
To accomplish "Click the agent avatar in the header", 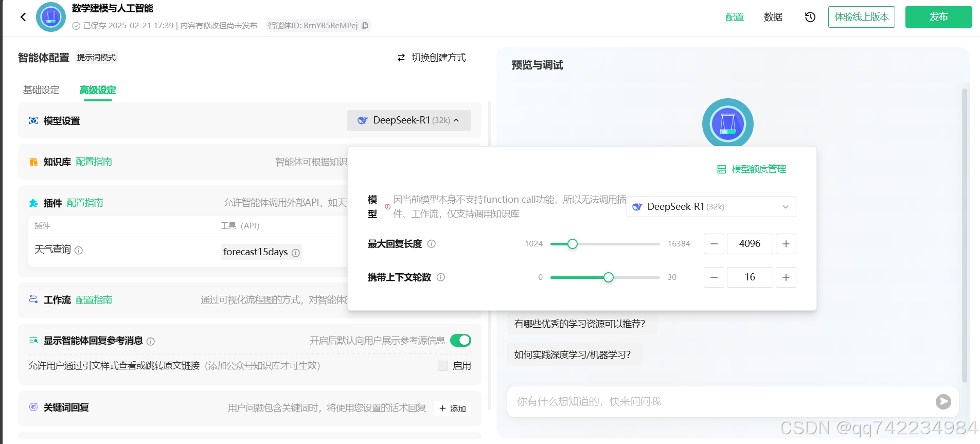I will coord(51,17).
